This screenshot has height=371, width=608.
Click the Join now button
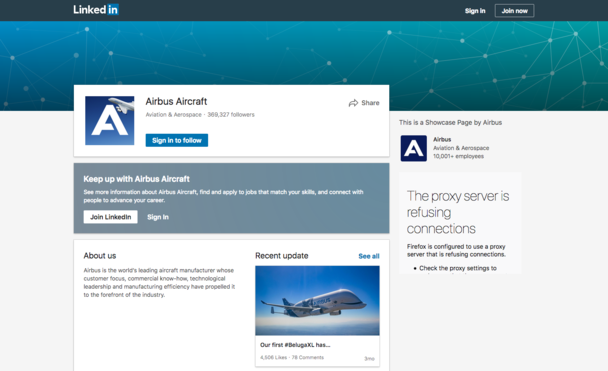pyautogui.click(x=515, y=11)
